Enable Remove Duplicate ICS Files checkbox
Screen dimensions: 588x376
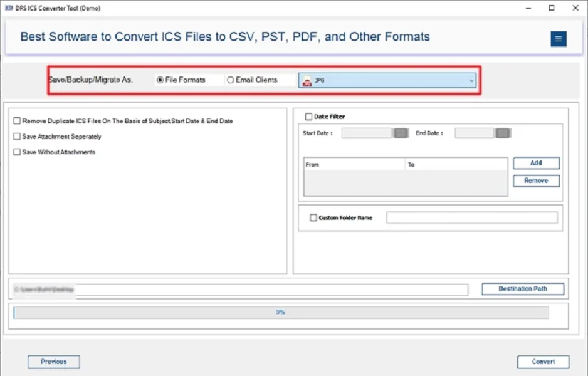tap(17, 121)
